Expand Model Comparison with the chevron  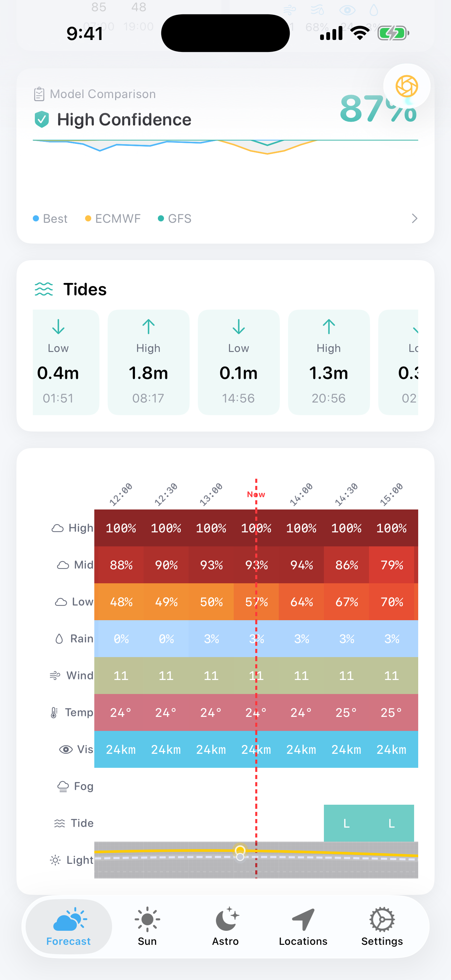pos(414,218)
